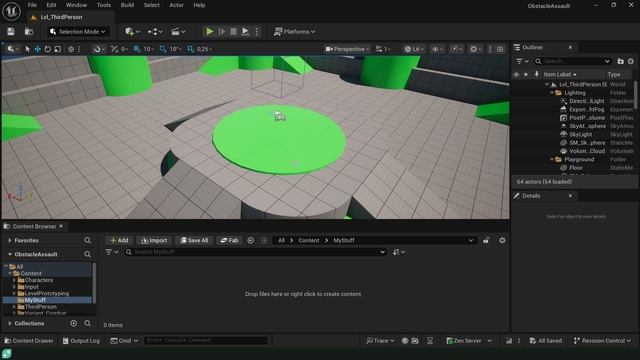Open the Lit view mode dropdown
The image size is (640, 360).
(x=414, y=49)
